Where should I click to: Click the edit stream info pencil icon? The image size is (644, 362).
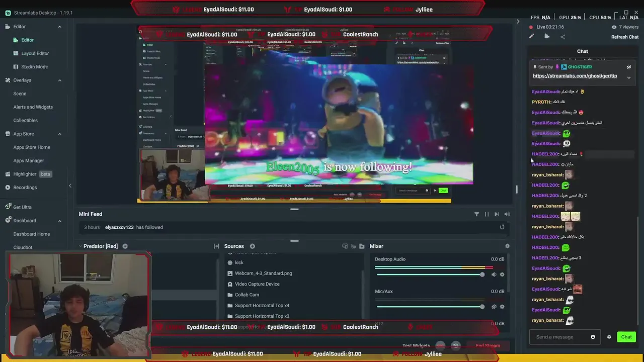531,36
